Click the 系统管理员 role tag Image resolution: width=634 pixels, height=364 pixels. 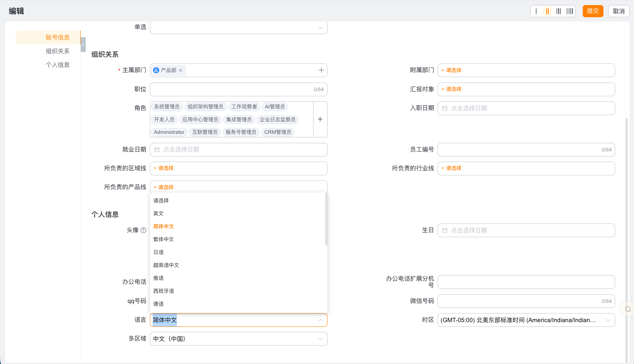[167, 107]
